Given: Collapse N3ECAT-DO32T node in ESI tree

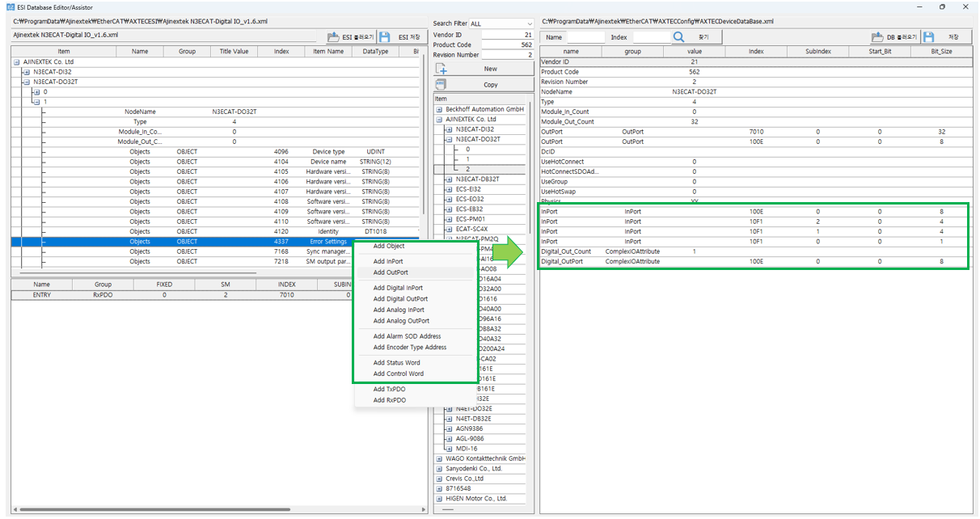Looking at the screenshot, I should coord(26,82).
